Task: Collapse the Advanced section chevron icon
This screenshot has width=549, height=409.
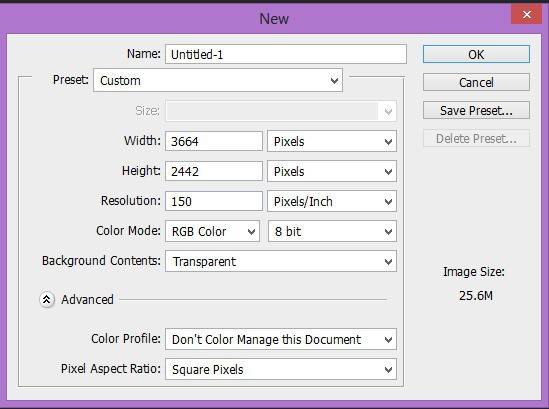Action: pyautogui.click(x=47, y=300)
